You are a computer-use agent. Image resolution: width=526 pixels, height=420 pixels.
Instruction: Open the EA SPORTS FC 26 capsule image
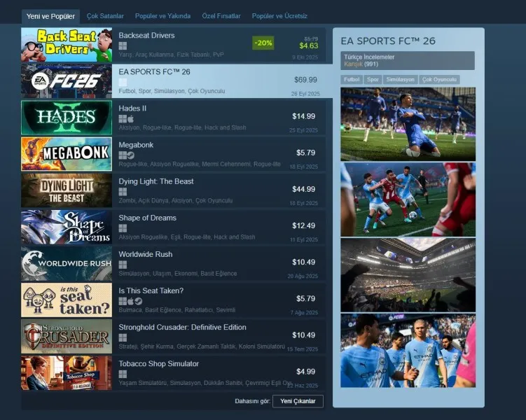point(67,81)
